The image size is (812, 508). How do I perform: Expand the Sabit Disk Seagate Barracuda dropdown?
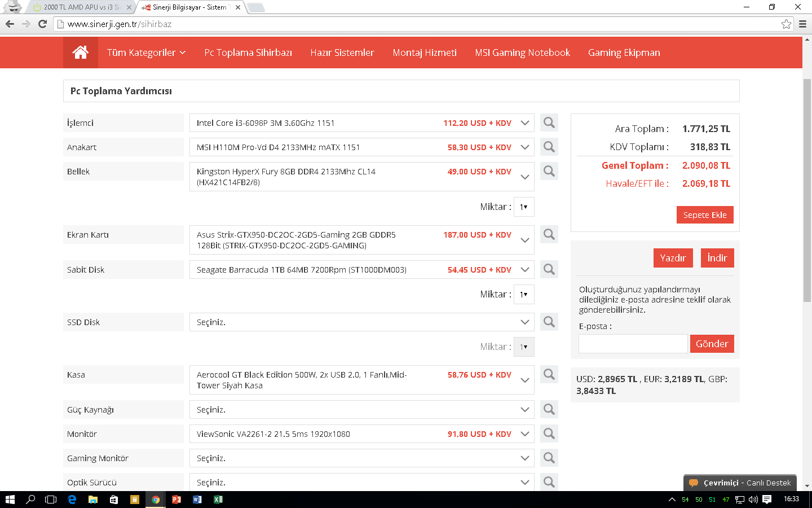361,270
